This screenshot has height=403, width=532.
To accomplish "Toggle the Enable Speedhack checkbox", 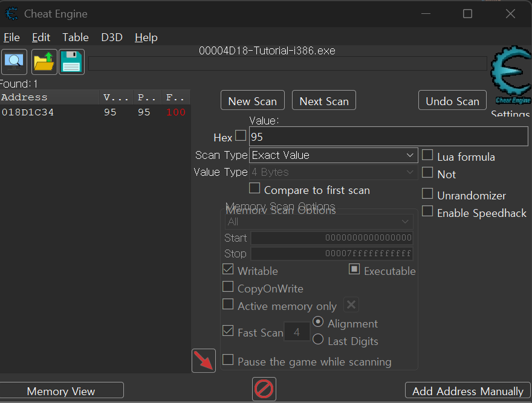I will [x=427, y=211].
